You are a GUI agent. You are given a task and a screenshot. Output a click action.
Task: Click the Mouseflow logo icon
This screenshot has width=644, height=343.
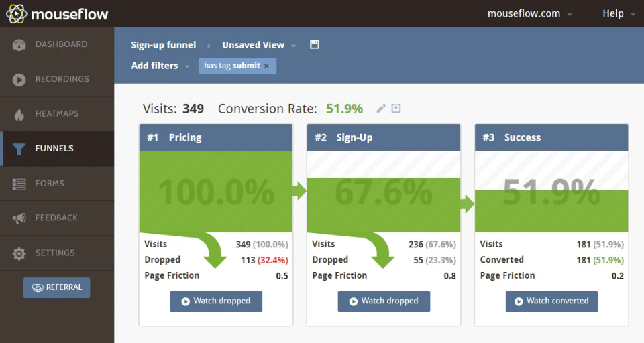(16, 14)
